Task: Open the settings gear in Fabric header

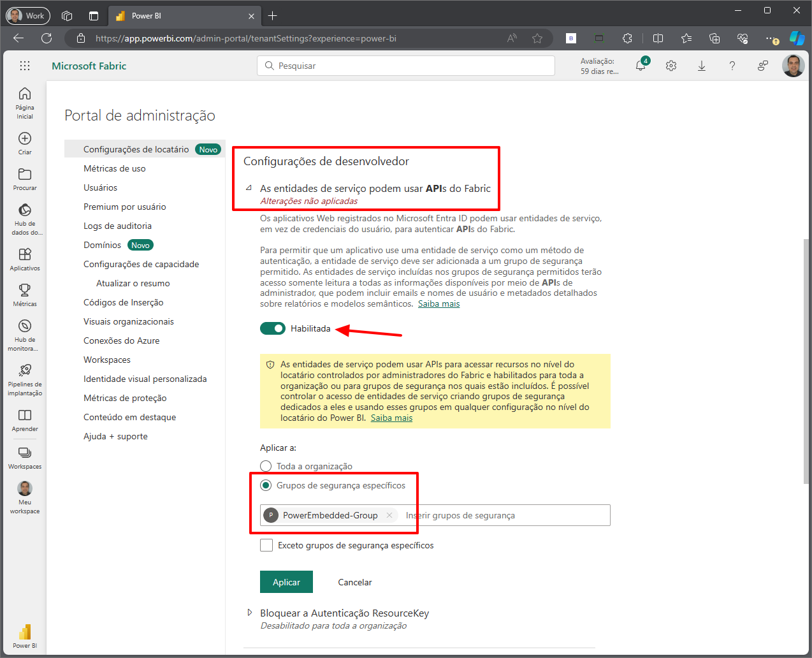Action: click(x=671, y=66)
